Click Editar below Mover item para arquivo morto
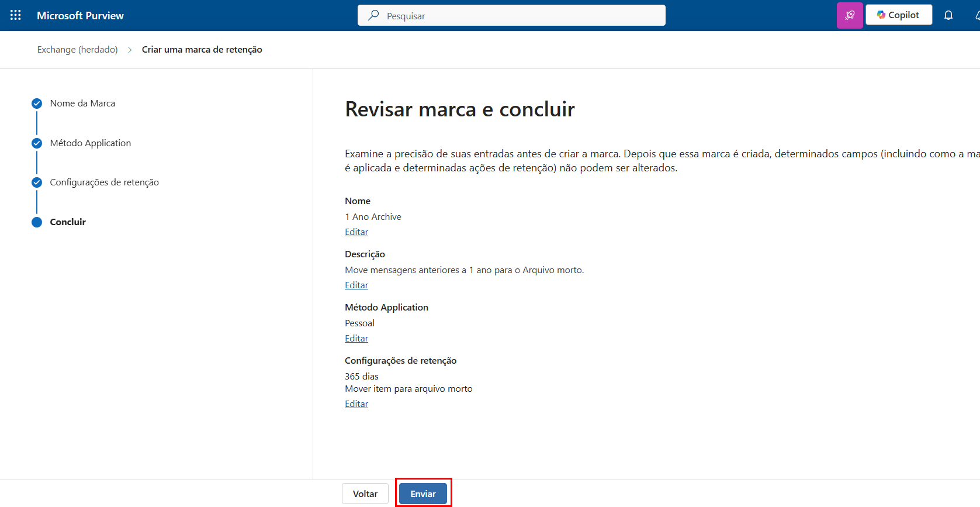The height and width of the screenshot is (507, 980). tap(356, 404)
